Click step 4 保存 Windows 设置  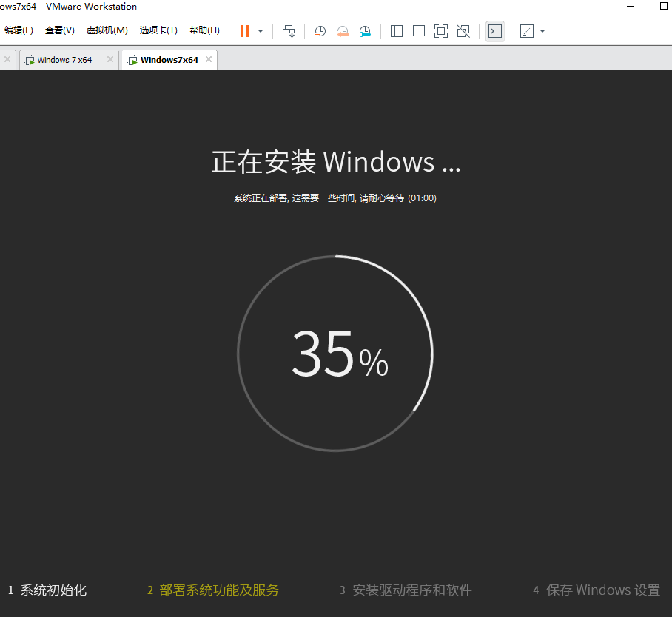coord(597,590)
